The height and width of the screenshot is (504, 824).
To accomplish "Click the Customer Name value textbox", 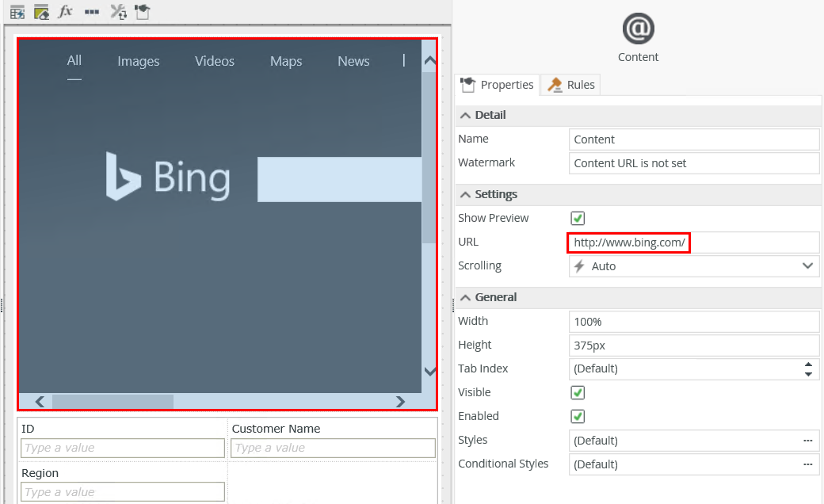I will coord(334,448).
